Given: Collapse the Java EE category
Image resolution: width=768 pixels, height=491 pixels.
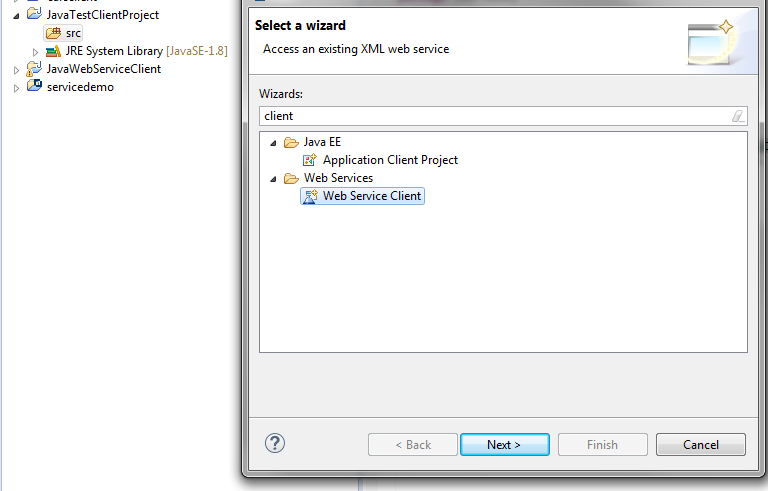Looking at the screenshot, I should (x=272, y=143).
